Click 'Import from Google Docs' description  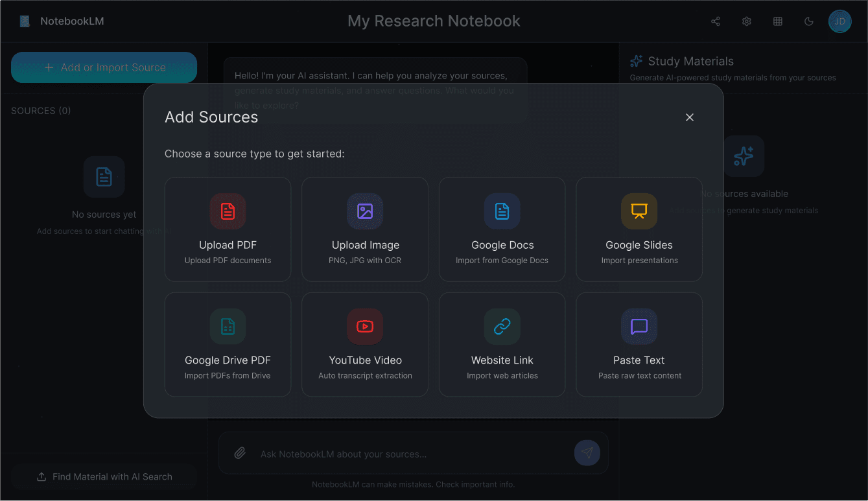tap(502, 261)
